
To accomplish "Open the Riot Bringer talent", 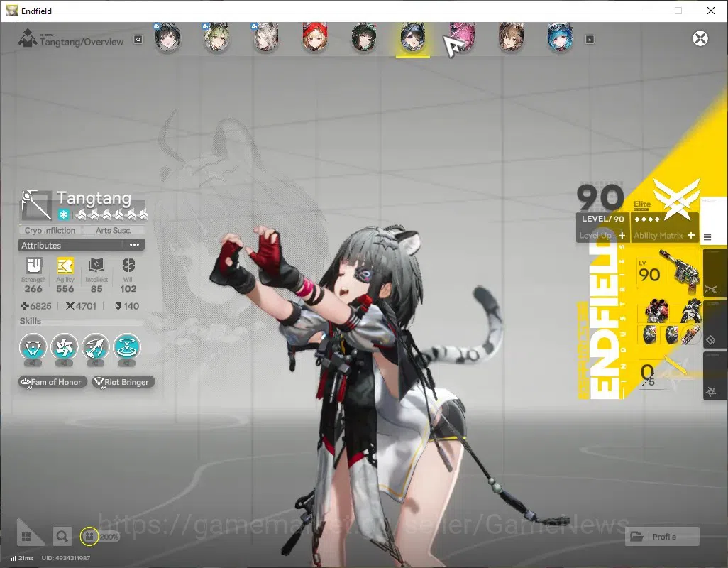I will (123, 382).
